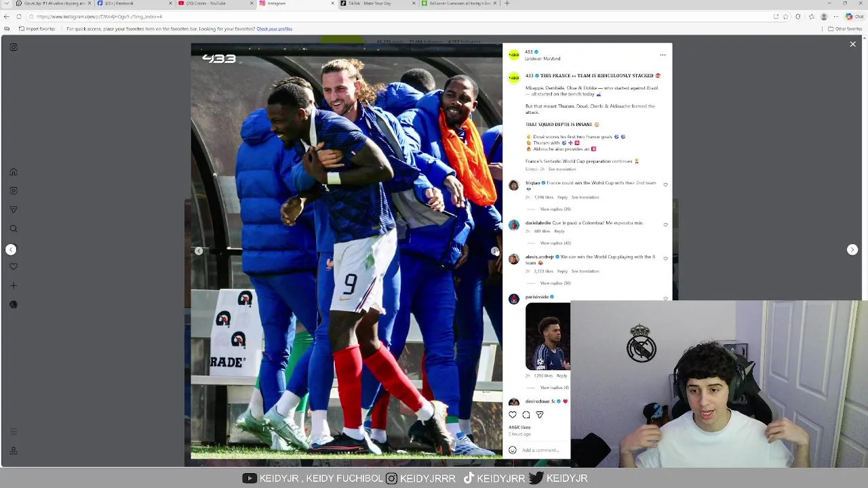
Task: View the 446K likes list
Action: click(519, 428)
